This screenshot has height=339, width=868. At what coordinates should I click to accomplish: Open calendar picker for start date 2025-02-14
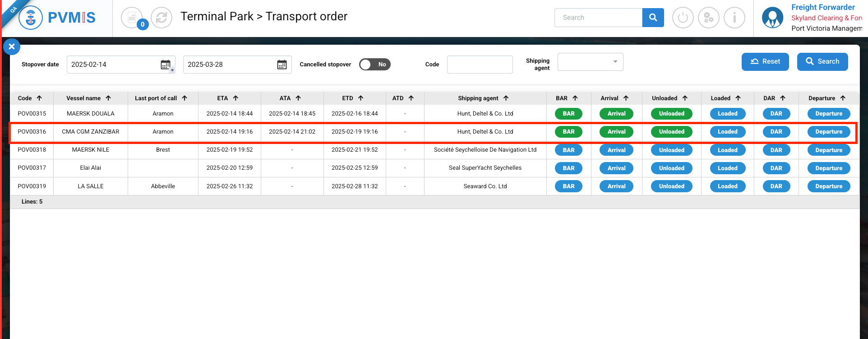(x=166, y=65)
